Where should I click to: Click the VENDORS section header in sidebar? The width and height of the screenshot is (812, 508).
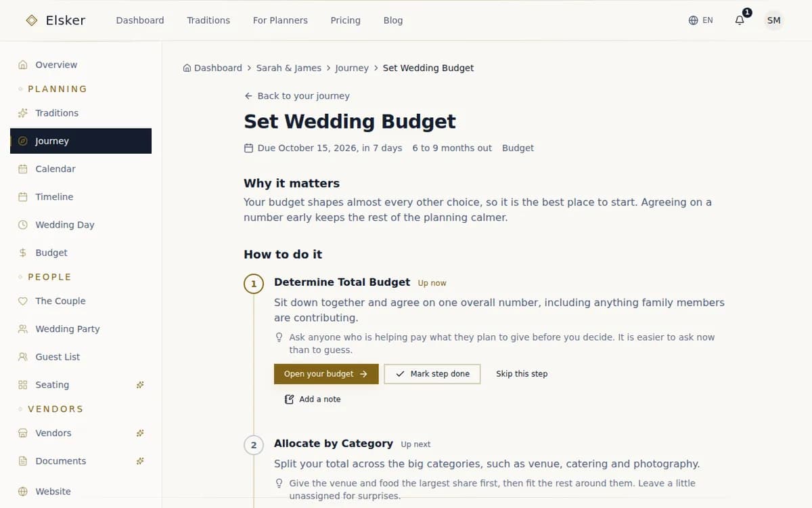[55, 409]
